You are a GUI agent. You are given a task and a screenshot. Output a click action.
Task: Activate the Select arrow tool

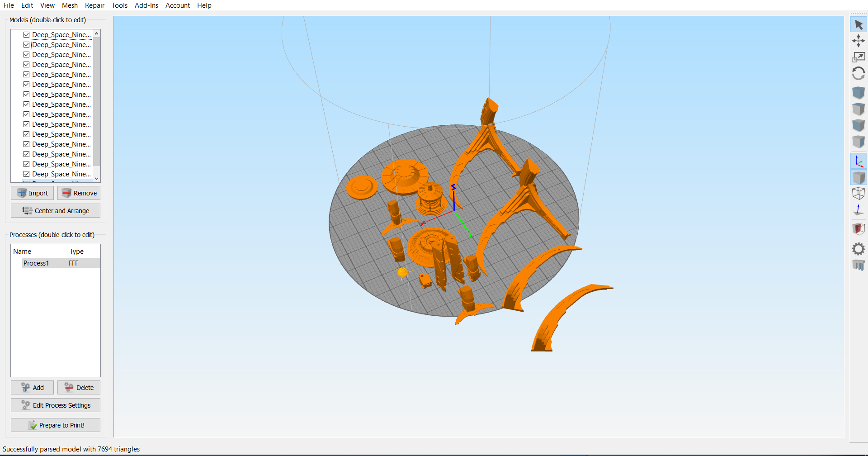click(x=859, y=24)
